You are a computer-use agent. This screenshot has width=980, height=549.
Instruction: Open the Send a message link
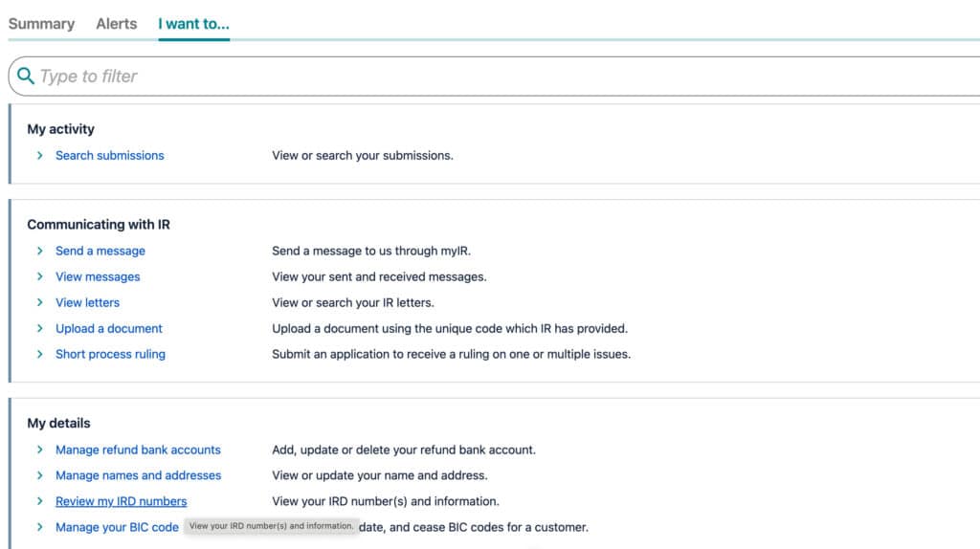click(100, 252)
